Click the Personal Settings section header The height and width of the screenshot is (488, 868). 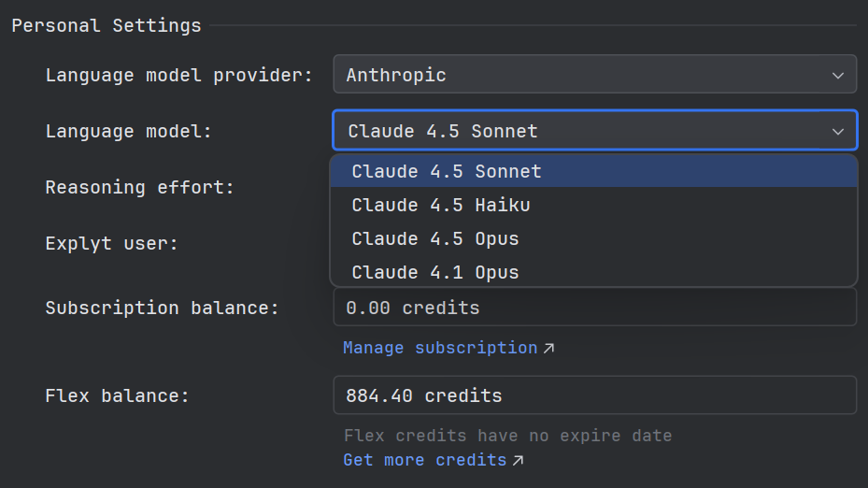[x=107, y=26]
